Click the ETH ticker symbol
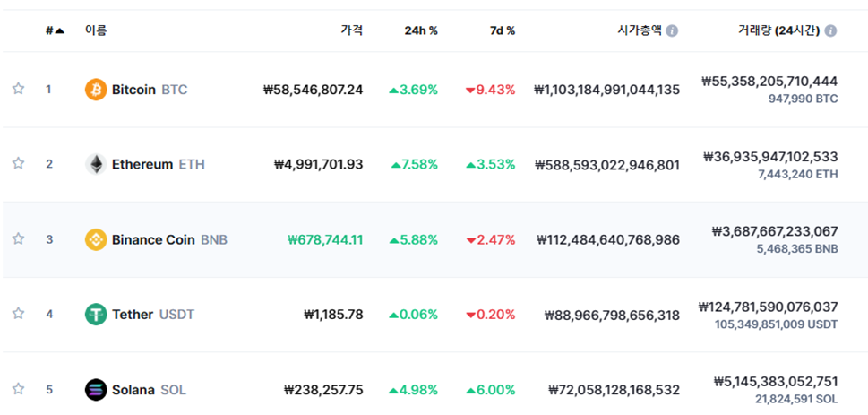The image size is (868, 415). (x=192, y=164)
